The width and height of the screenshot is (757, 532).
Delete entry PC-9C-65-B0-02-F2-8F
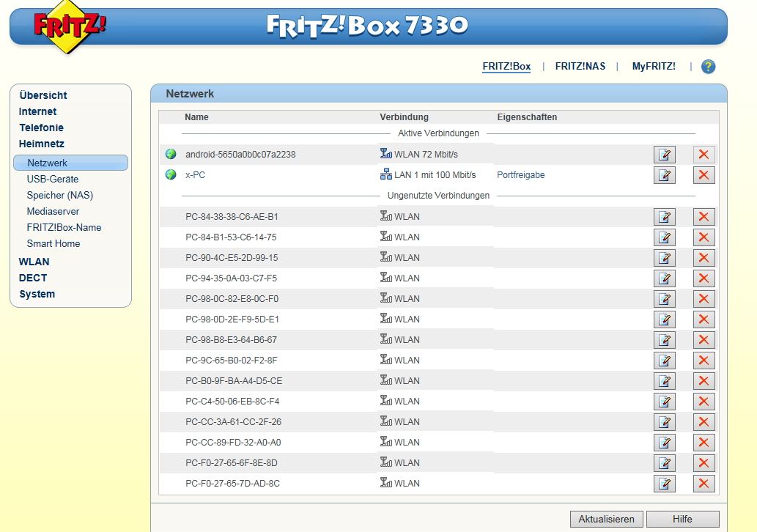(704, 360)
